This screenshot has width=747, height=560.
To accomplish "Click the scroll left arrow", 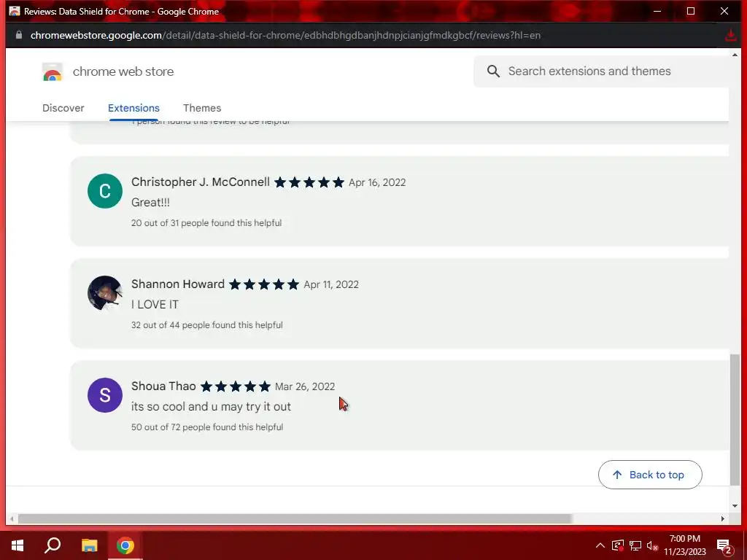I will click(x=12, y=518).
